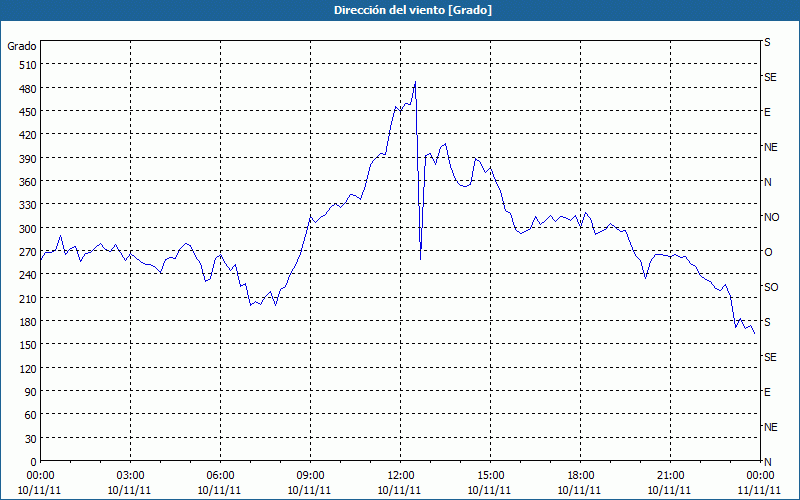Click the 450 y-axis tick label

[28, 112]
